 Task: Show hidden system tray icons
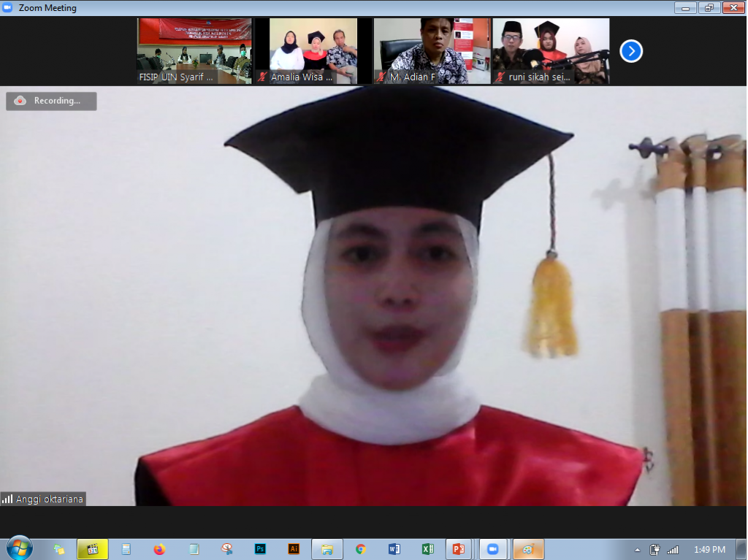click(x=638, y=550)
